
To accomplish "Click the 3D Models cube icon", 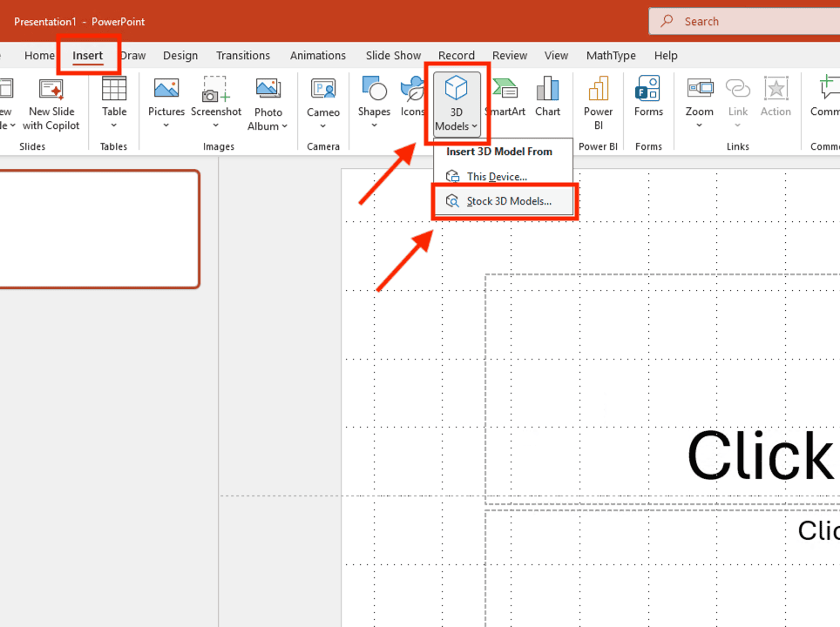I will point(456,88).
